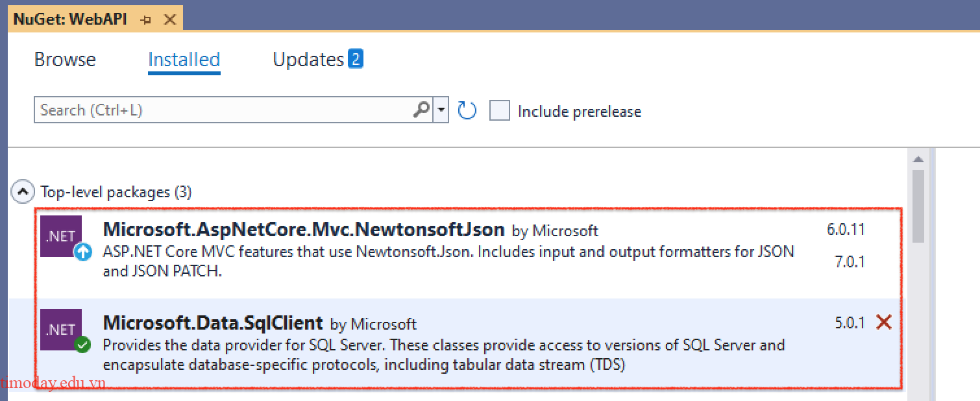This screenshot has width=980, height=401.
Task: Select version 7.0.1 of NewtonsoftJson
Action: pyautogui.click(x=850, y=261)
